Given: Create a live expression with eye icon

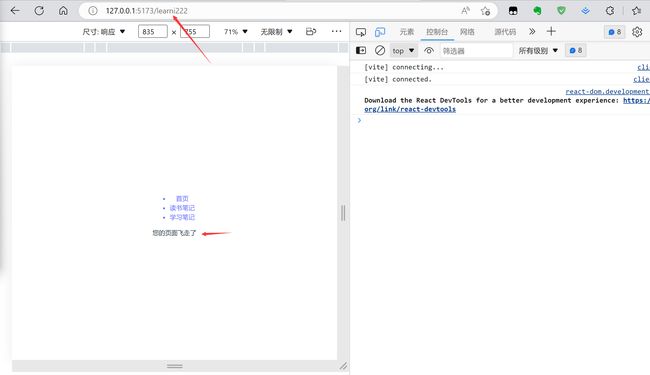Looking at the screenshot, I should click(429, 51).
